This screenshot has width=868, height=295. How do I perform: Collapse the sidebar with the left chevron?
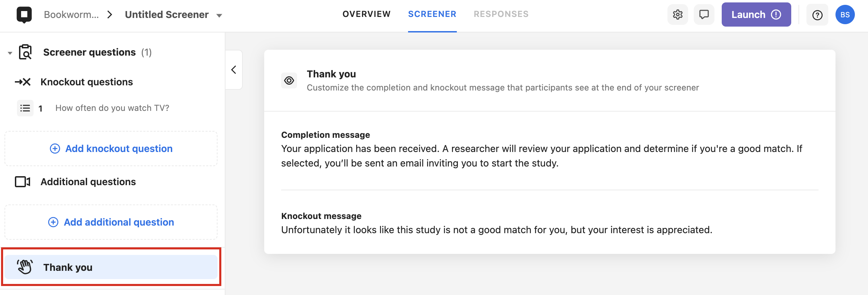pos(234,70)
